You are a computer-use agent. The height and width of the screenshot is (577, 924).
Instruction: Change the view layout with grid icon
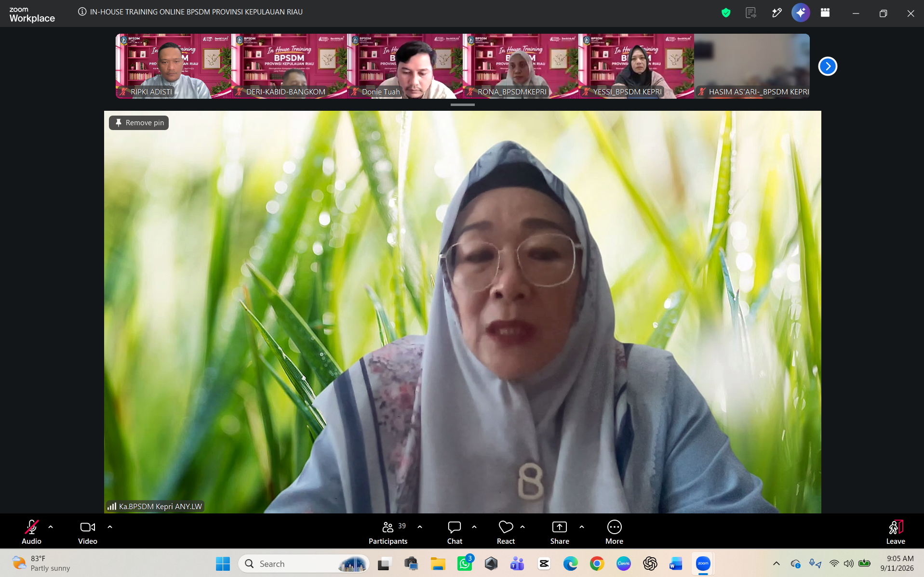825,13
